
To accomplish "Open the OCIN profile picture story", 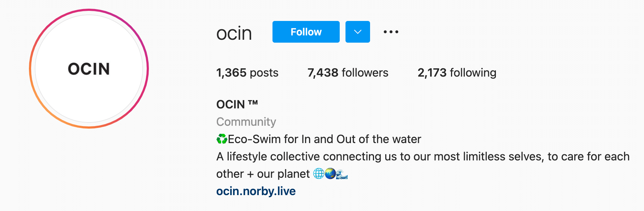I will (89, 69).
